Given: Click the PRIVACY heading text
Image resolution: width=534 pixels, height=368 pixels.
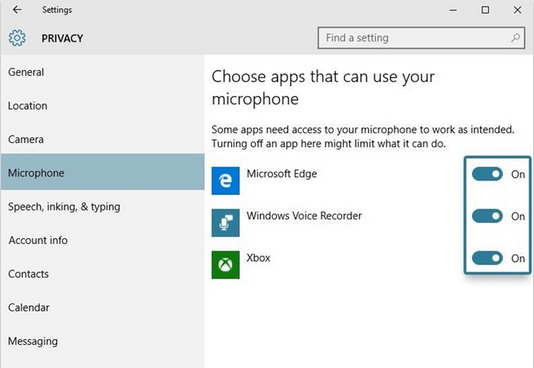Looking at the screenshot, I should coord(62,38).
